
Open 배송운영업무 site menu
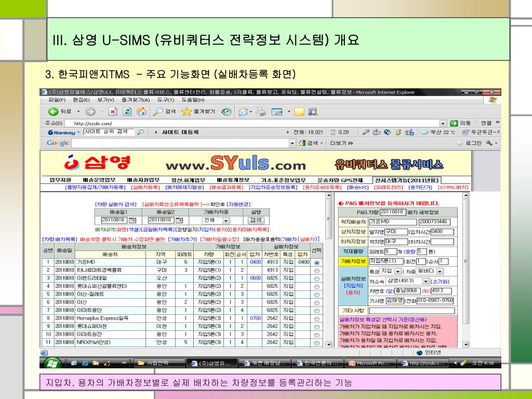99,180
